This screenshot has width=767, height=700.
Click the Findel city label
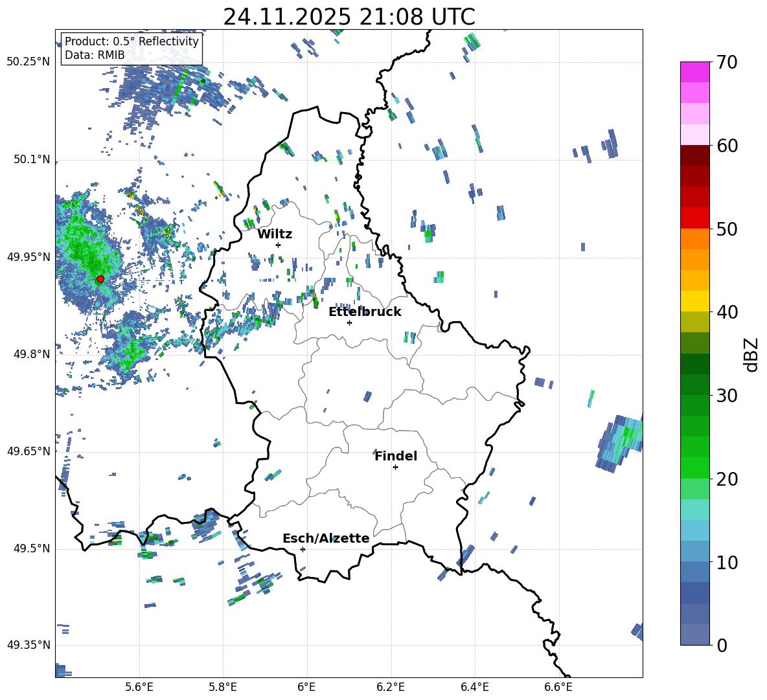[x=396, y=456]
